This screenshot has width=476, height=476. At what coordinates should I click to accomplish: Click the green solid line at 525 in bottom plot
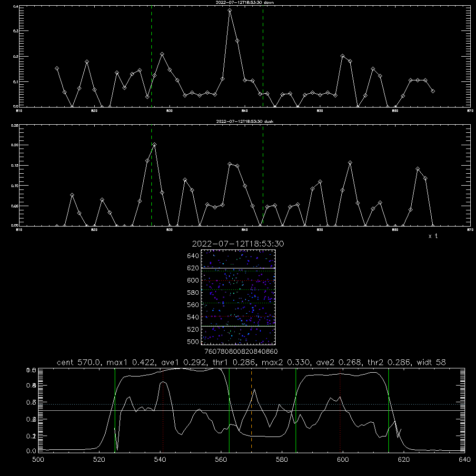tap(115, 410)
